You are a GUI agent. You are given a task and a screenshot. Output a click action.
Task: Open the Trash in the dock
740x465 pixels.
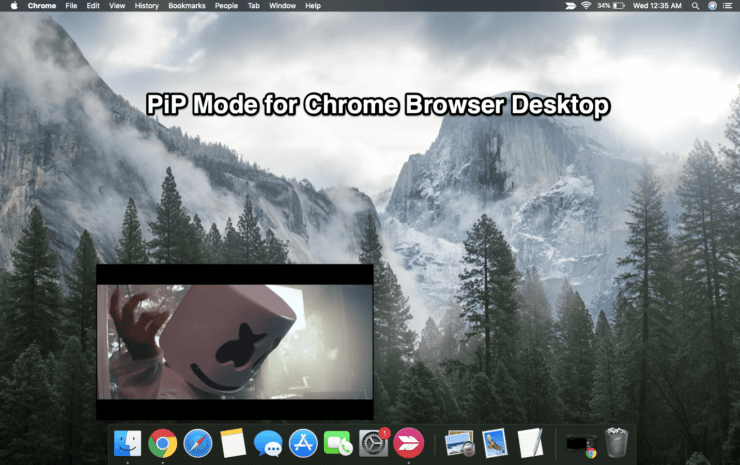click(616, 443)
